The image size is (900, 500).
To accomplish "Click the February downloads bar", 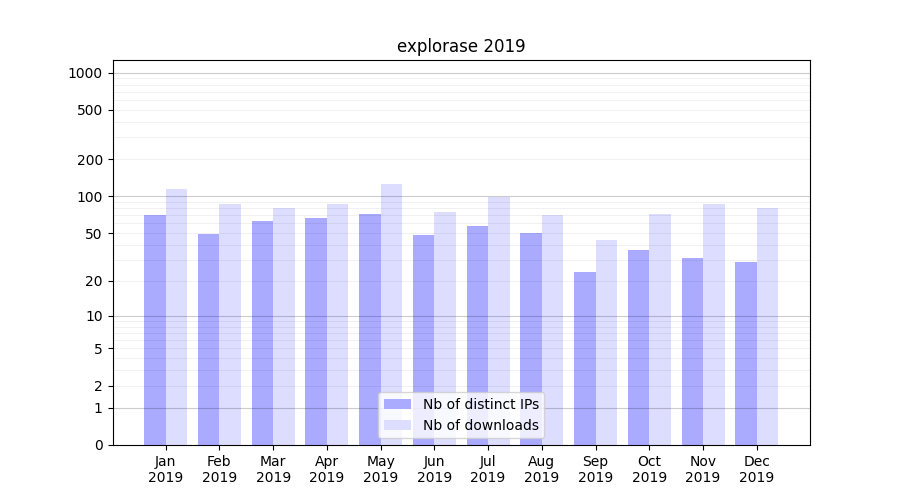I will coord(230,324).
